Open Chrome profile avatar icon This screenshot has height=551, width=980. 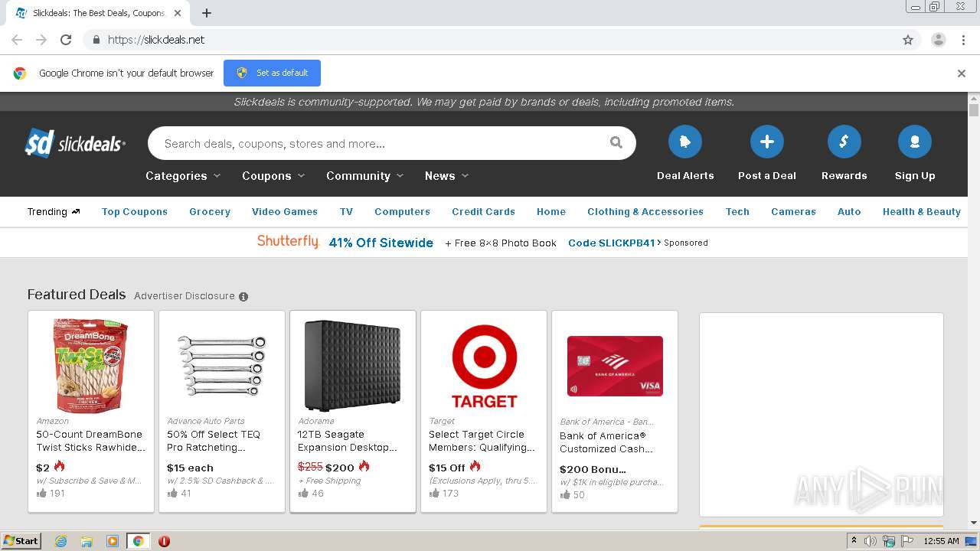[938, 40]
